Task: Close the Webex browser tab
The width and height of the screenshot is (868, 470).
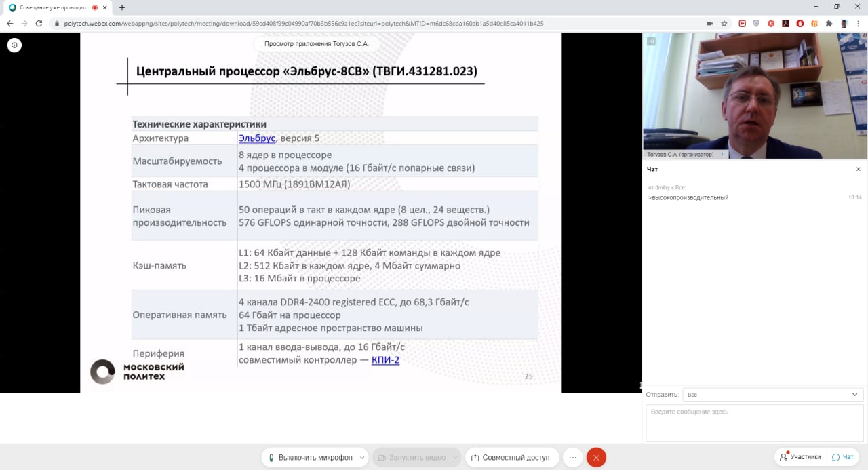Action: [105, 7]
